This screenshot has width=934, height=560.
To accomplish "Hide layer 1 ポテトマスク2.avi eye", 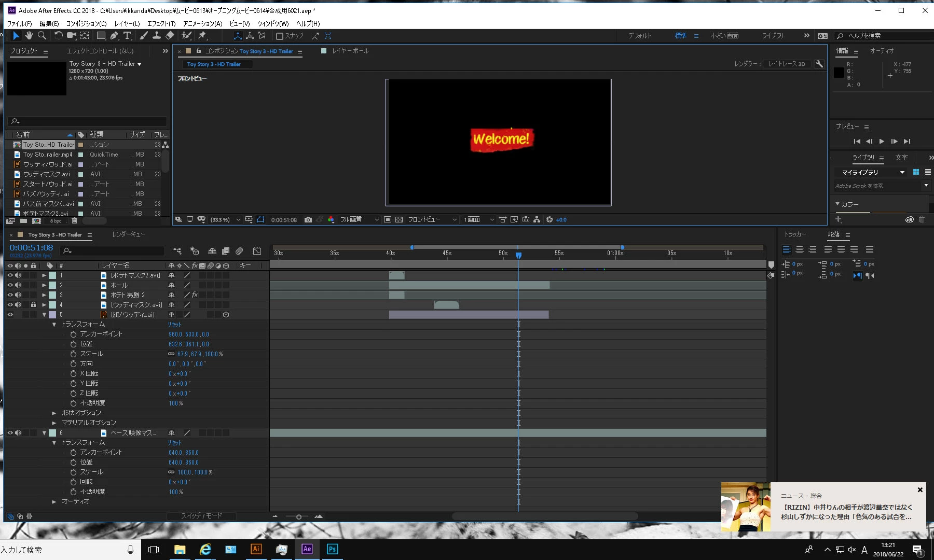I will [10, 275].
